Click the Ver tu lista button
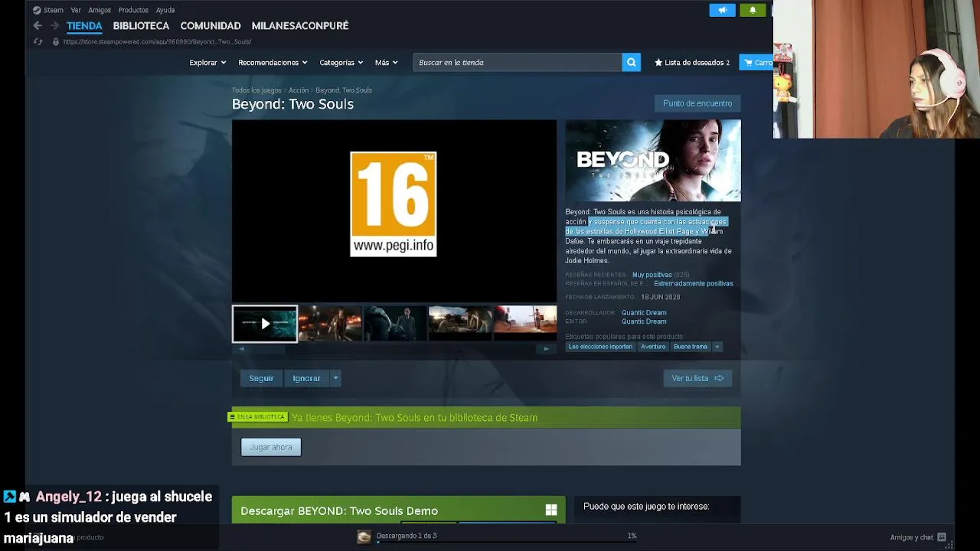980x551 pixels. (x=697, y=378)
